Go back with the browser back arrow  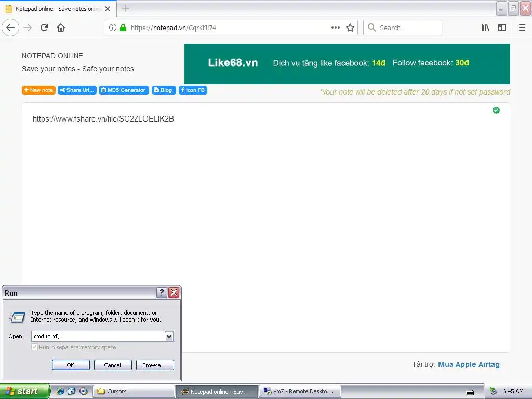10,28
